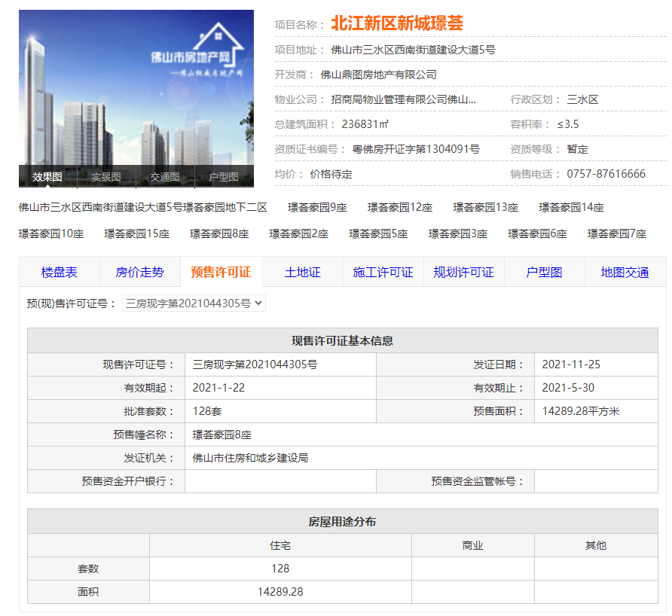The image size is (672, 616).
Task: Open the 施工许可证 tab
Action: pos(383,272)
